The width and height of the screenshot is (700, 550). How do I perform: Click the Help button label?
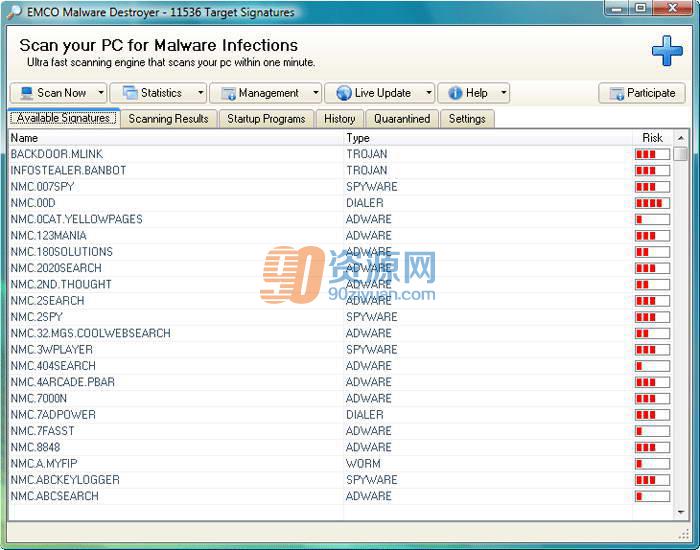[476, 93]
